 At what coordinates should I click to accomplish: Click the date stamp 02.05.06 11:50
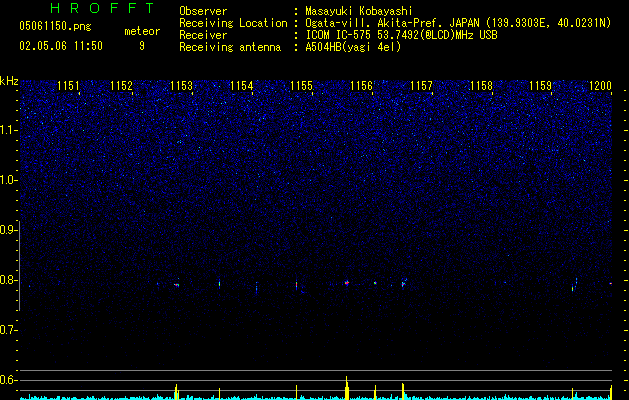(x=61, y=46)
